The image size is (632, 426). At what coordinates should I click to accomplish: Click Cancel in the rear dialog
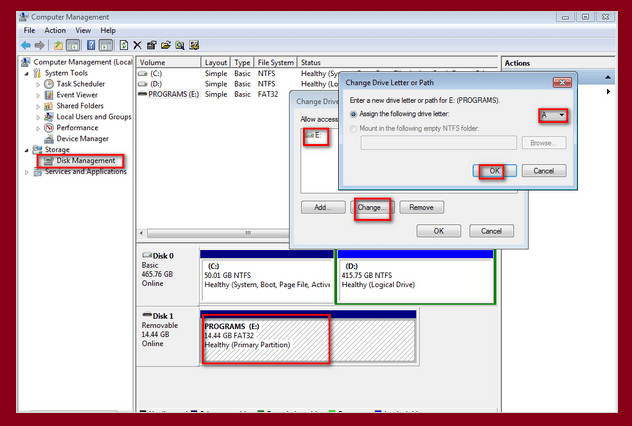click(x=491, y=231)
